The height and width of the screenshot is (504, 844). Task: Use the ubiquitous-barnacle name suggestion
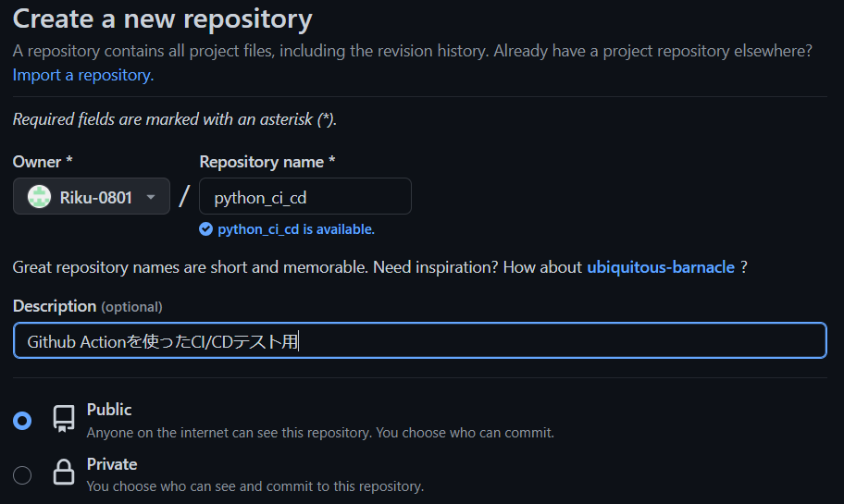tap(661, 267)
